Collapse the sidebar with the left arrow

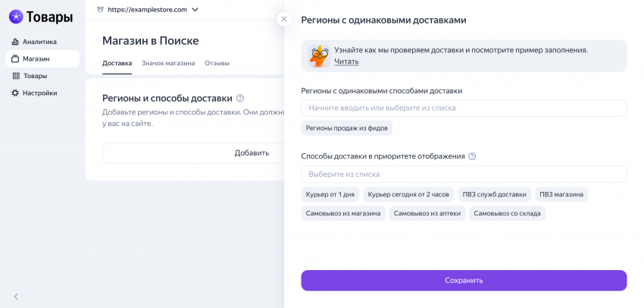[x=16, y=296]
